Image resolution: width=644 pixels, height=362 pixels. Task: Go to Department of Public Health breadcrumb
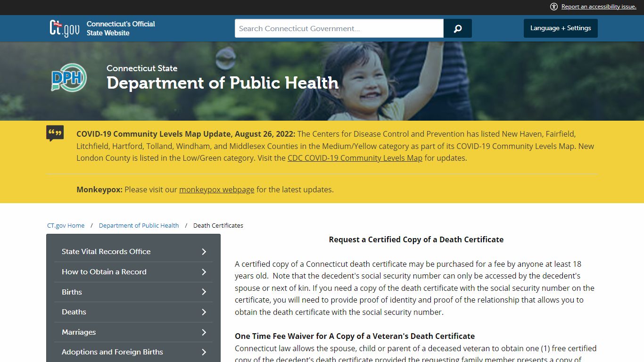pos(139,225)
